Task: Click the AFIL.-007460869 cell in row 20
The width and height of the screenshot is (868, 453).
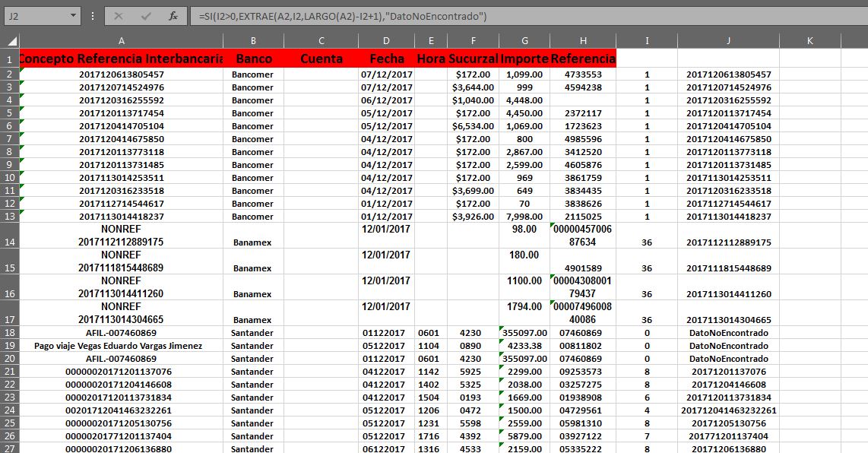Action: (122, 358)
